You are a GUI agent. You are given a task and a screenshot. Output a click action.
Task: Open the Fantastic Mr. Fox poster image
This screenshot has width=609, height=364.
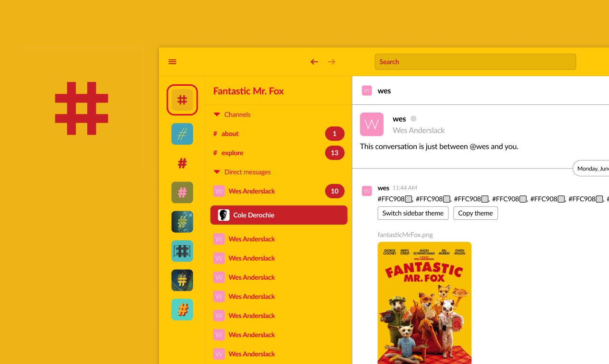[x=424, y=303]
